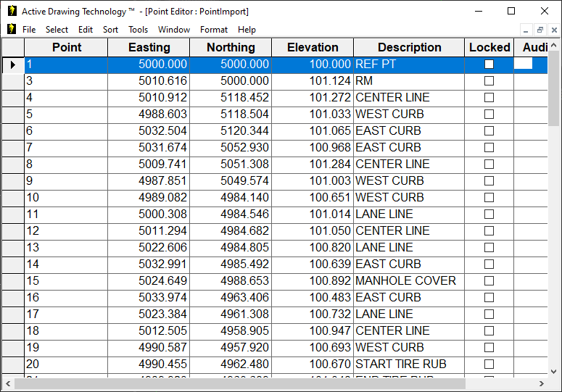Check Locked box for MANHOLE COVER row
The image size is (562, 392).
[489, 281]
